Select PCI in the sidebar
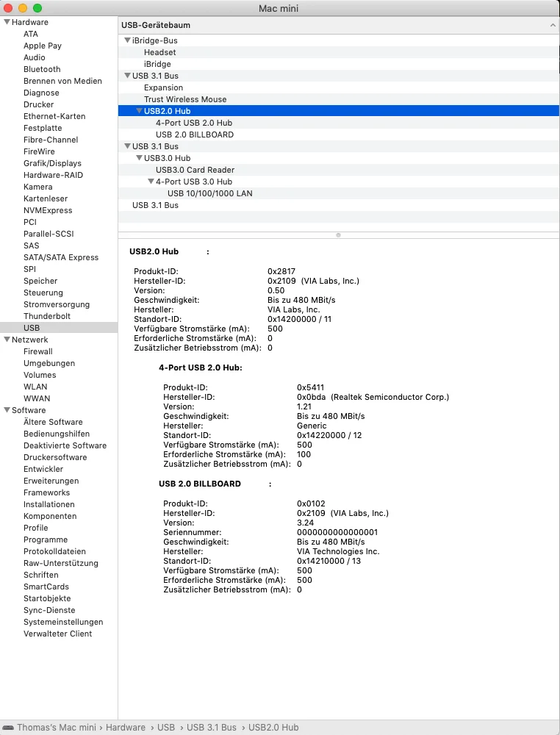 tap(30, 222)
